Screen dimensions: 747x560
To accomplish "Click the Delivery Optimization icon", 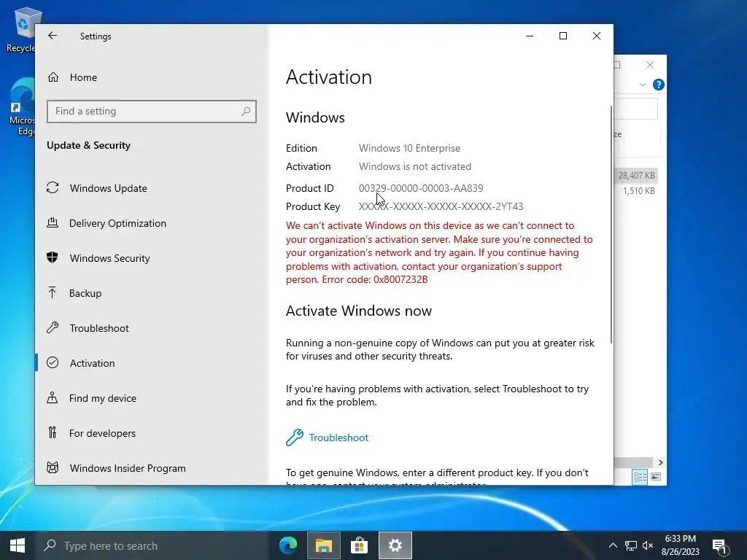I will point(53,223).
